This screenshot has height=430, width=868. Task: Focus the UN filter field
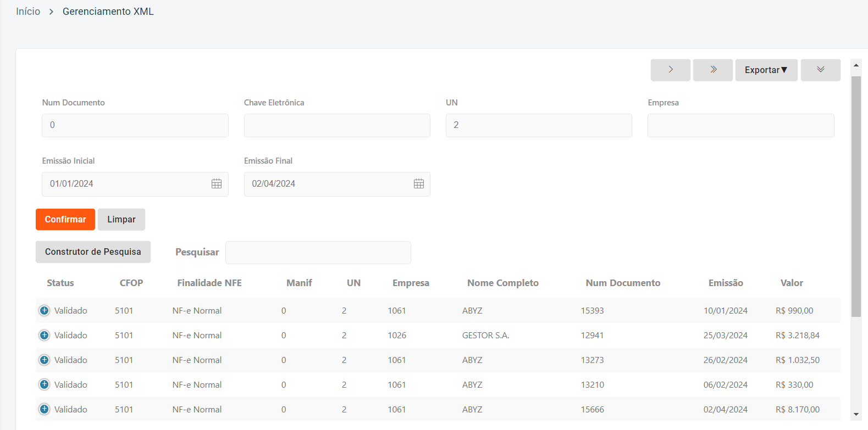(x=539, y=125)
